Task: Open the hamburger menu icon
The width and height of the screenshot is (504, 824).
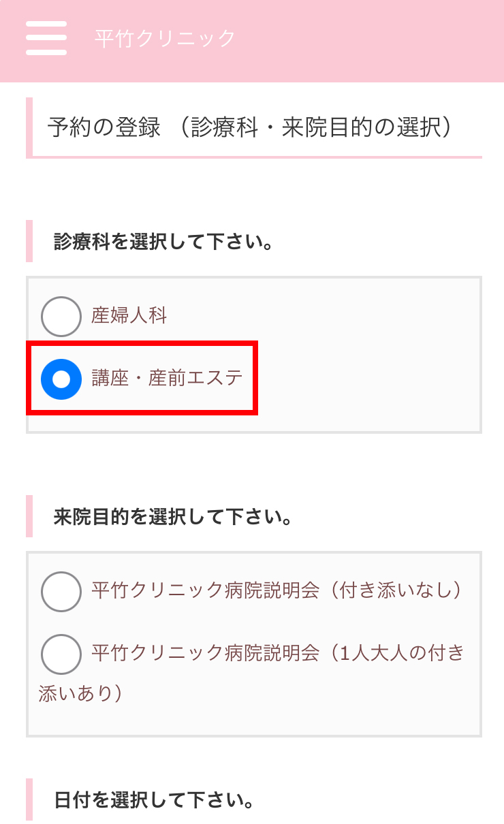Action: pos(46,38)
